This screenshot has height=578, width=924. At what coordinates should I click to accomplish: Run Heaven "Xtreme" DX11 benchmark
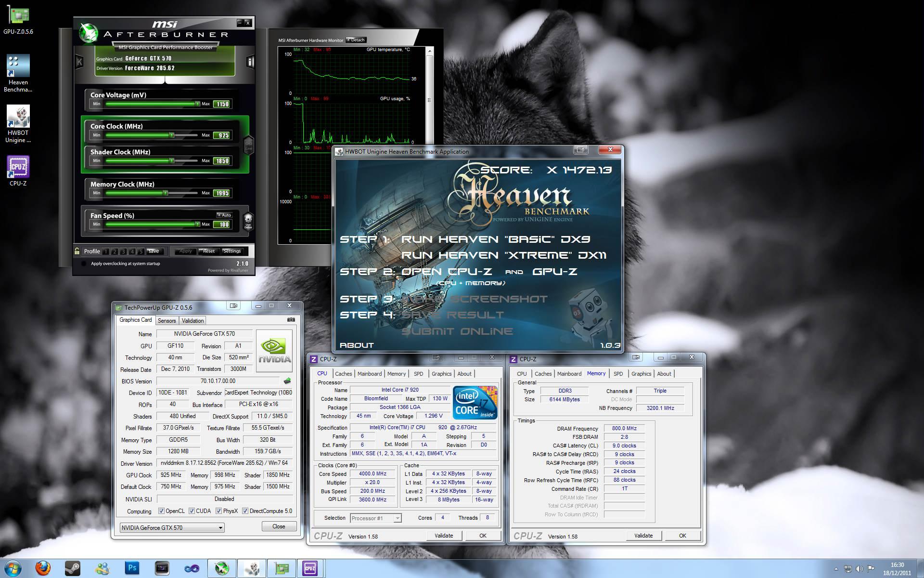pos(504,255)
